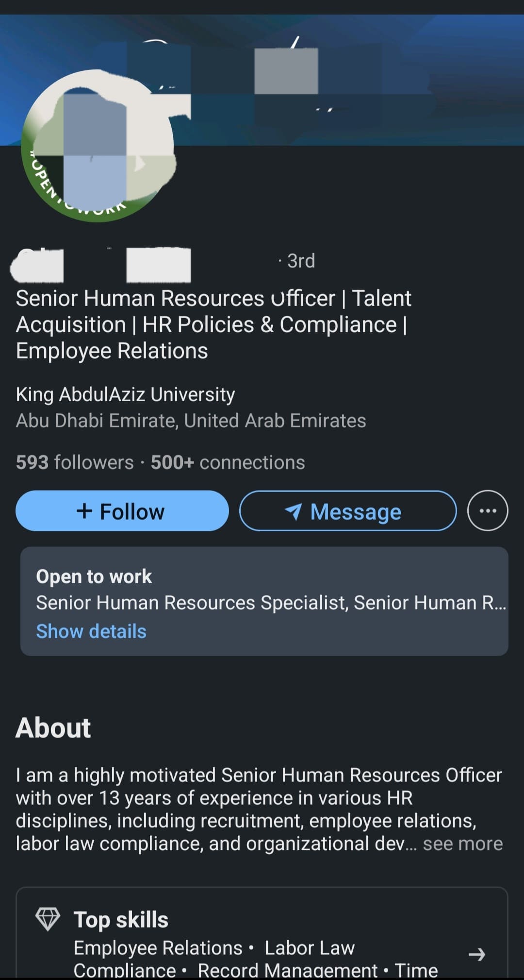The height and width of the screenshot is (980, 524).
Task: Tap Abu Dhabi Emirate location text
Action: click(191, 421)
